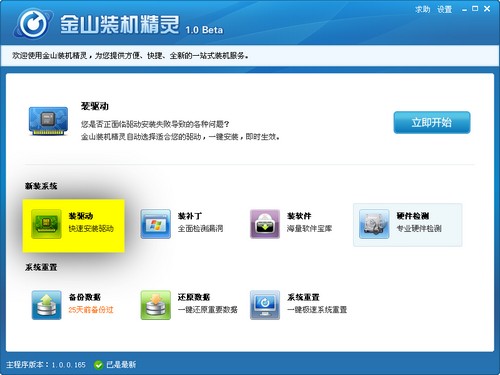Select the 备份数据 label
The image size is (500, 375).
click(85, 297)
